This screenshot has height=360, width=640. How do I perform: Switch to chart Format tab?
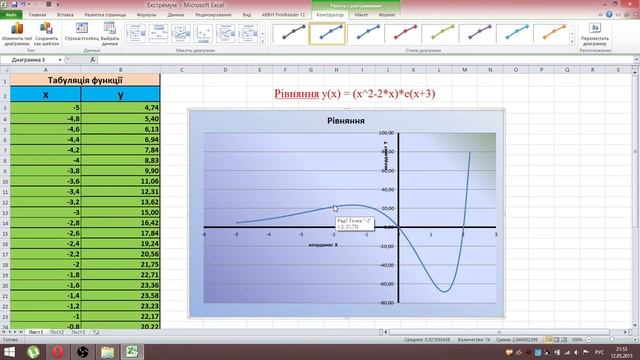click(387, 15)
